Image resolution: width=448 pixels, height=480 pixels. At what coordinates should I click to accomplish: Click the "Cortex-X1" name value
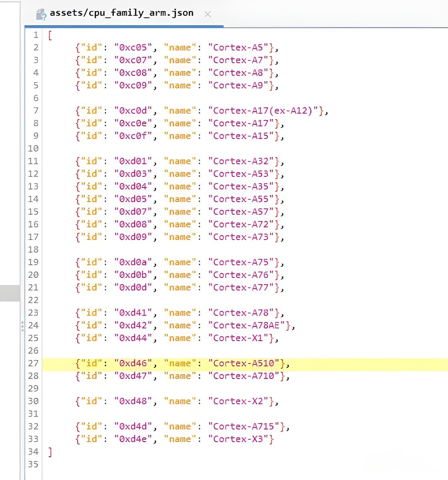(238, 338)
